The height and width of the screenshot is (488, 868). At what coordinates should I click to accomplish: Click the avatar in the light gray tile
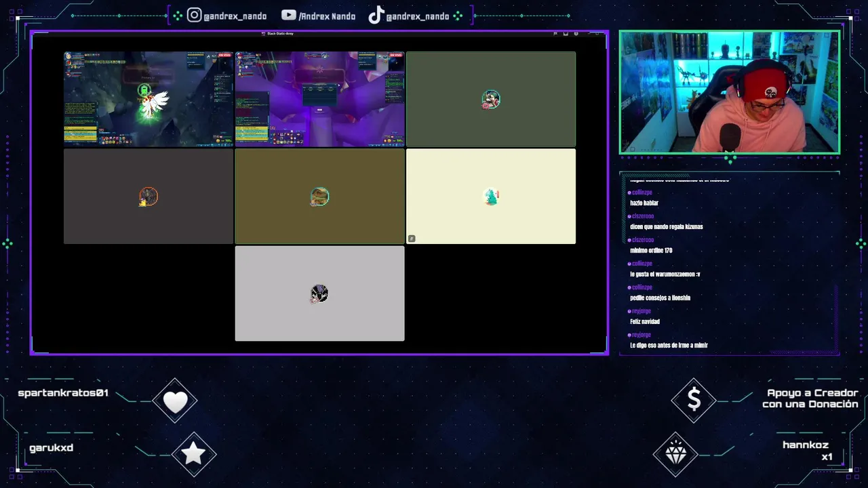point(319,293)
